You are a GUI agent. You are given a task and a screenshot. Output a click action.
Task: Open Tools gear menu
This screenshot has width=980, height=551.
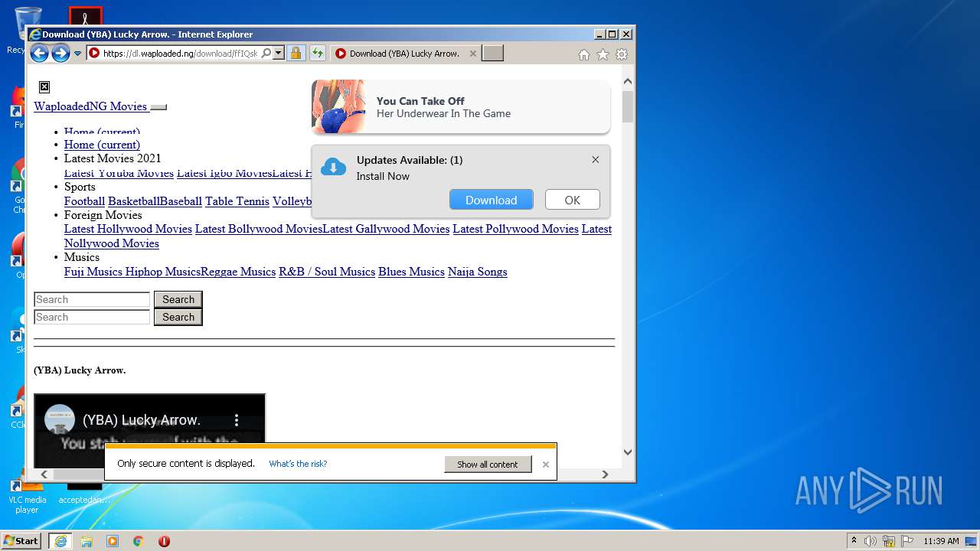[622, 54]
